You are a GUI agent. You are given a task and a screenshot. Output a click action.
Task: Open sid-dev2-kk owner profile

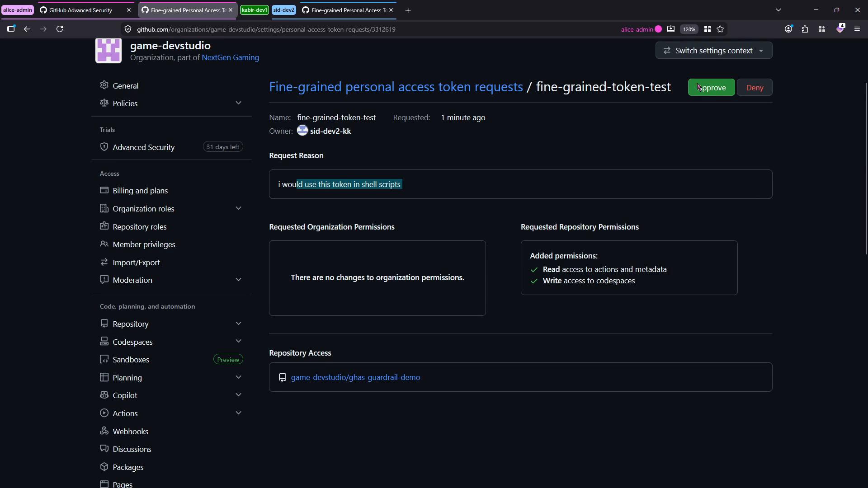(x=330, y=131)
